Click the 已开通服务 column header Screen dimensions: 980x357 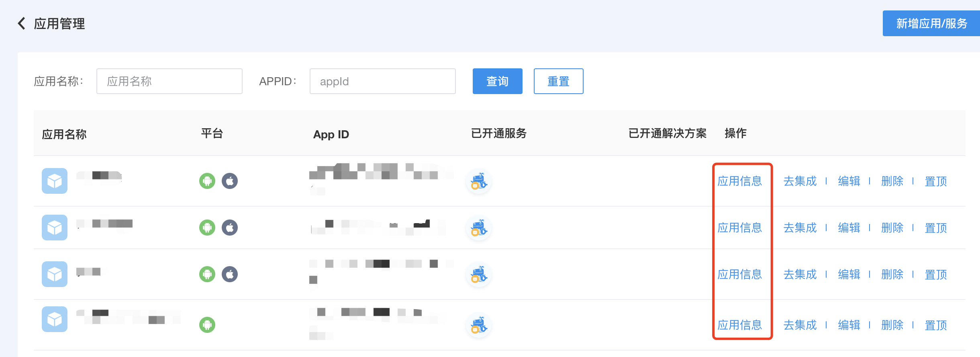tap(499, 133)
